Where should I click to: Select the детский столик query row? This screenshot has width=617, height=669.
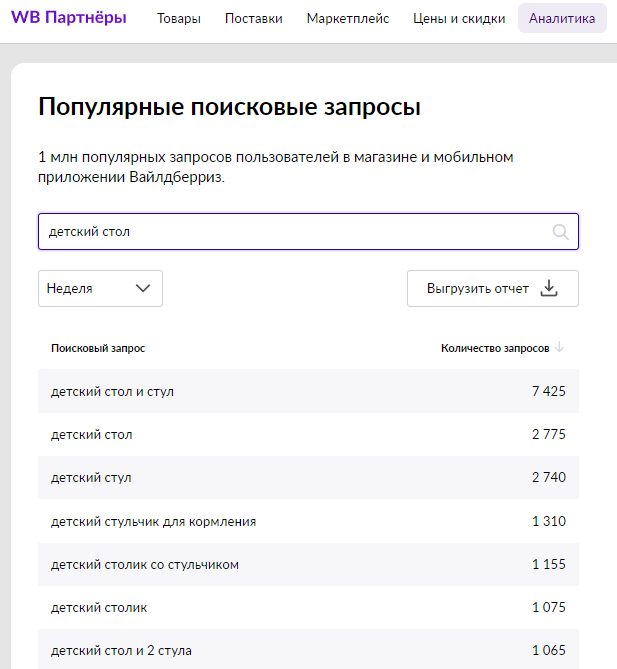click(x=308, y=608)
